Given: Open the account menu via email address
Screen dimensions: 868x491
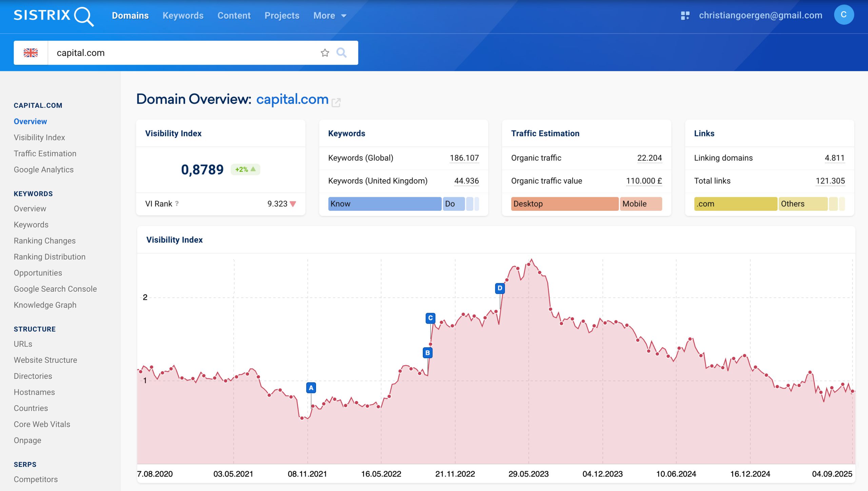Looking at the screenshot, I should (x=760, y=16).
